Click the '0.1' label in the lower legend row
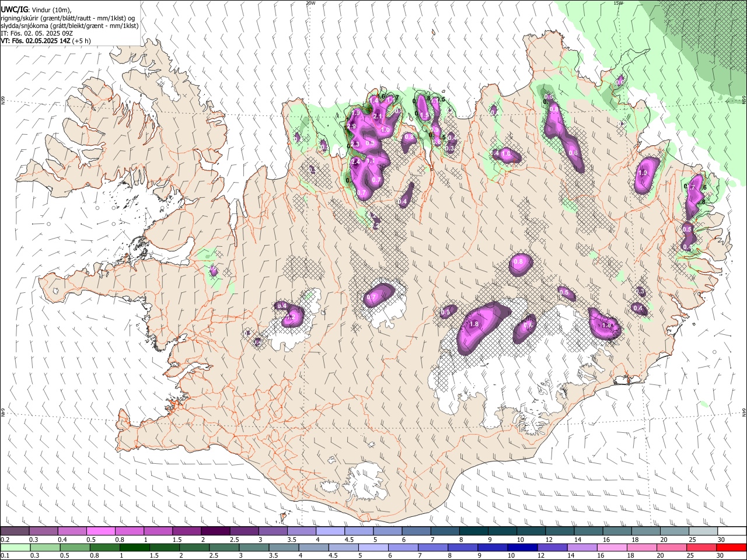The height and width of the screenshot is (560, 747). pyautogui.click(x=5, y=555)
